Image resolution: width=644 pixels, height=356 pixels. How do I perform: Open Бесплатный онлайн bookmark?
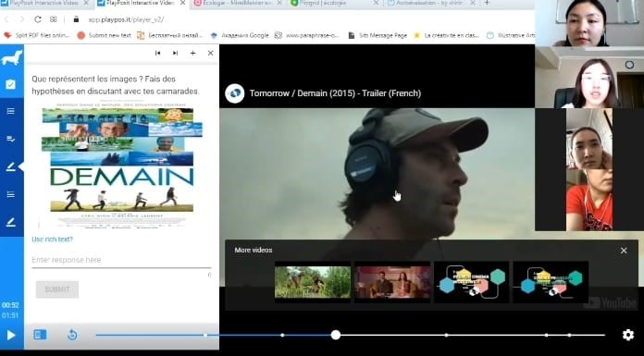(170, 35)
